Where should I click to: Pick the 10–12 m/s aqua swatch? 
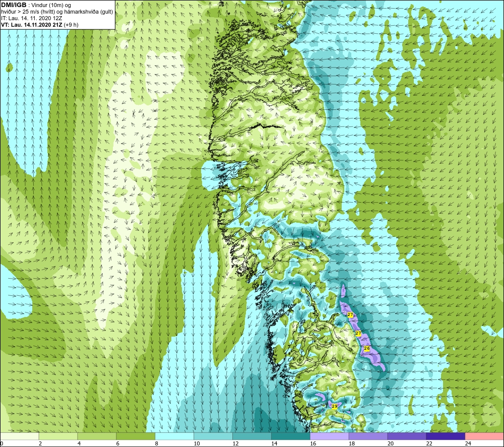click(213, 436)
